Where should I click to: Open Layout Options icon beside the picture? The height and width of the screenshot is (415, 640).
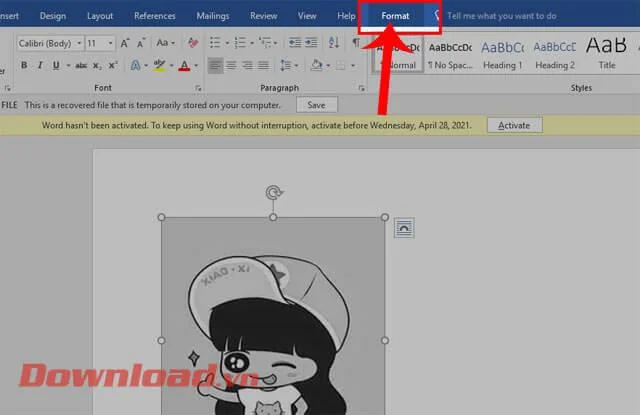point(404,228)
